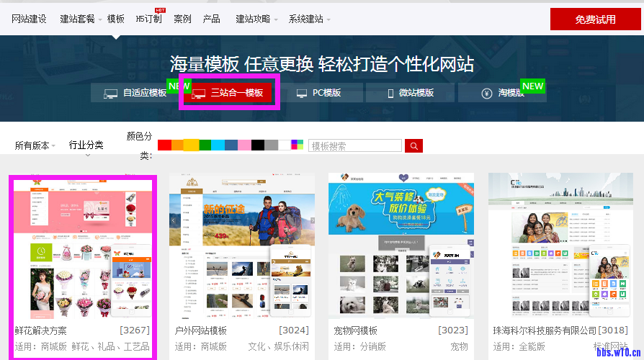Open the pet website template thumbnail
The image size is (644, 360).
click(401, 245)
